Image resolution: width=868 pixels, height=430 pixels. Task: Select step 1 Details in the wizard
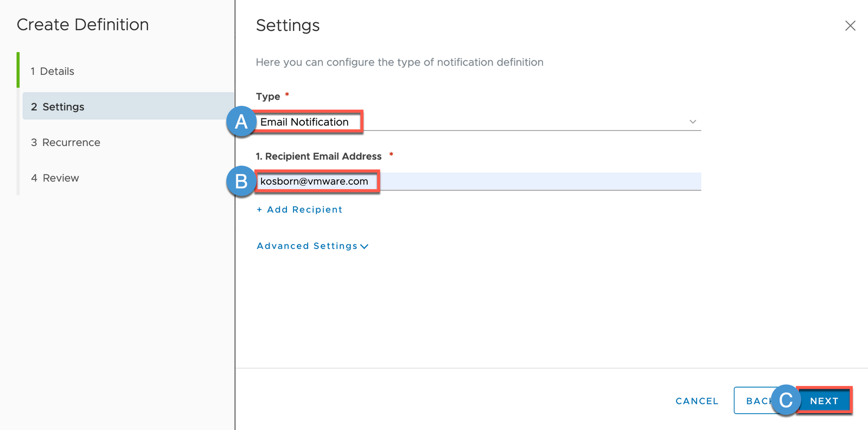[53, 71]
